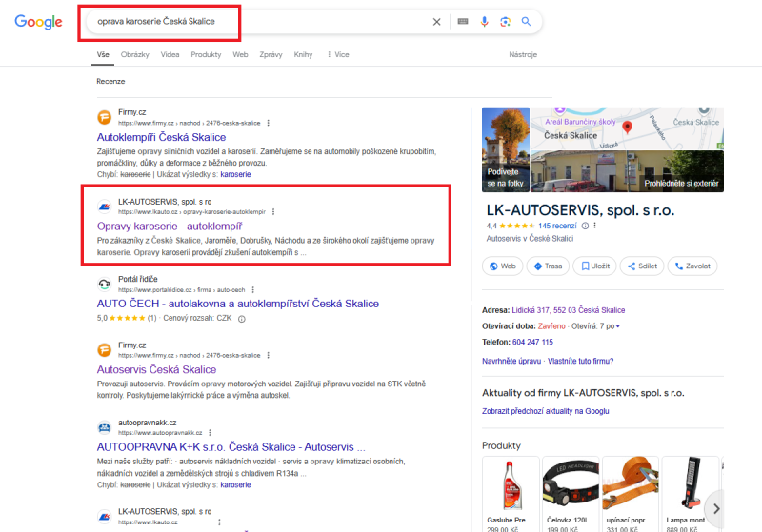Open Autoservis Česká Skalice result

(x=156, y=370)
